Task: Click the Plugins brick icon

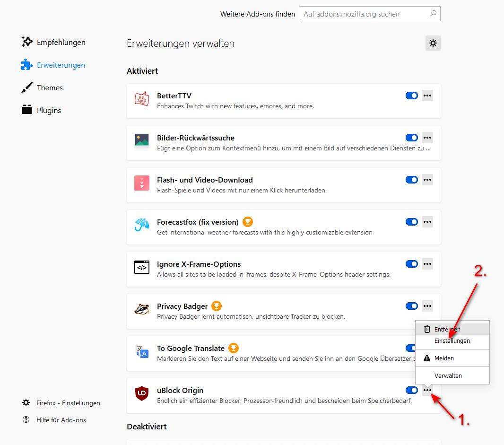Action: [27, 110]
